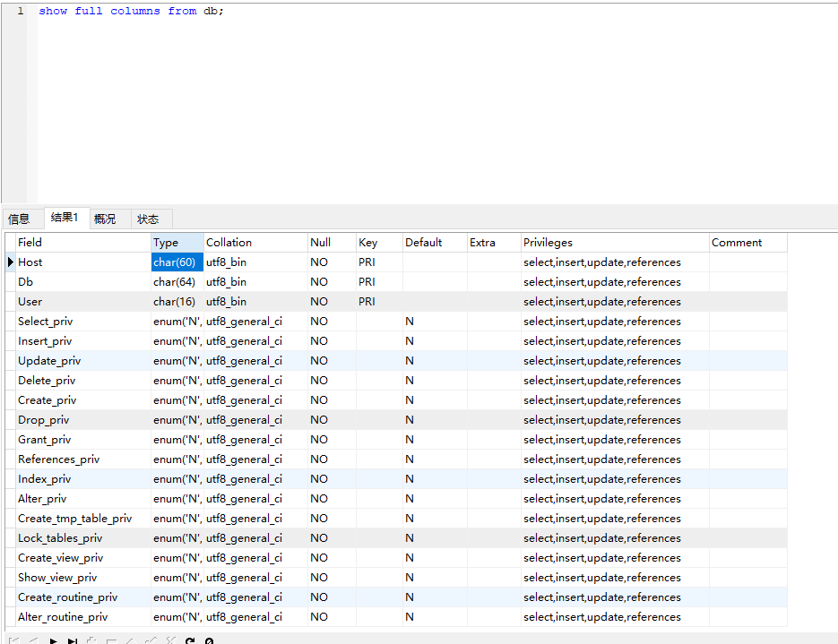838x644 pixels.
Task: Go to the next record
Action: (53, 640)
